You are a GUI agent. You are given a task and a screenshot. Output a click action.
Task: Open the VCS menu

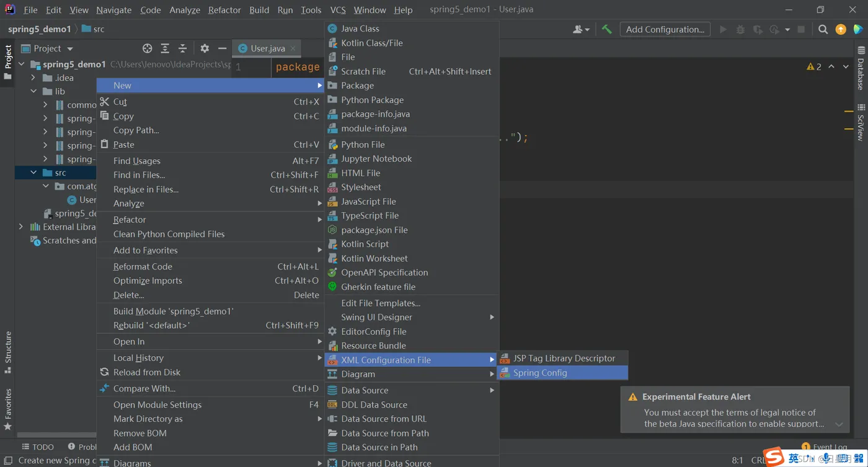click(x=338, y=10)
